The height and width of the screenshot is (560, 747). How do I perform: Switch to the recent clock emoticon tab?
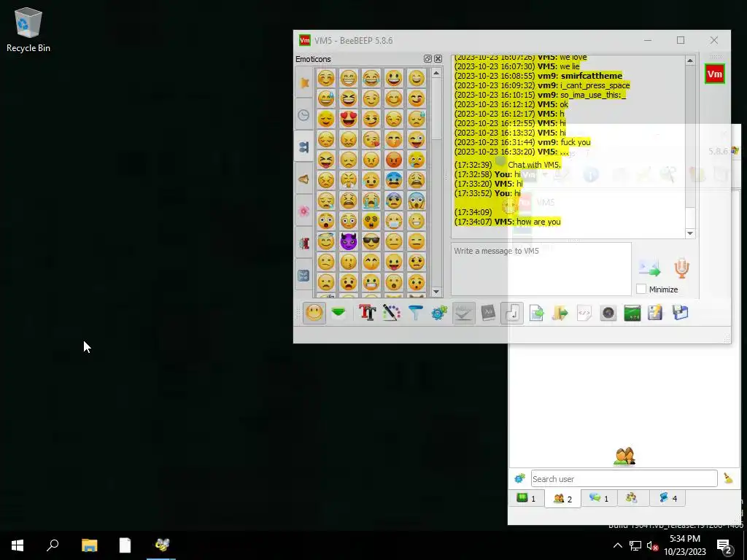click(303, 114)
